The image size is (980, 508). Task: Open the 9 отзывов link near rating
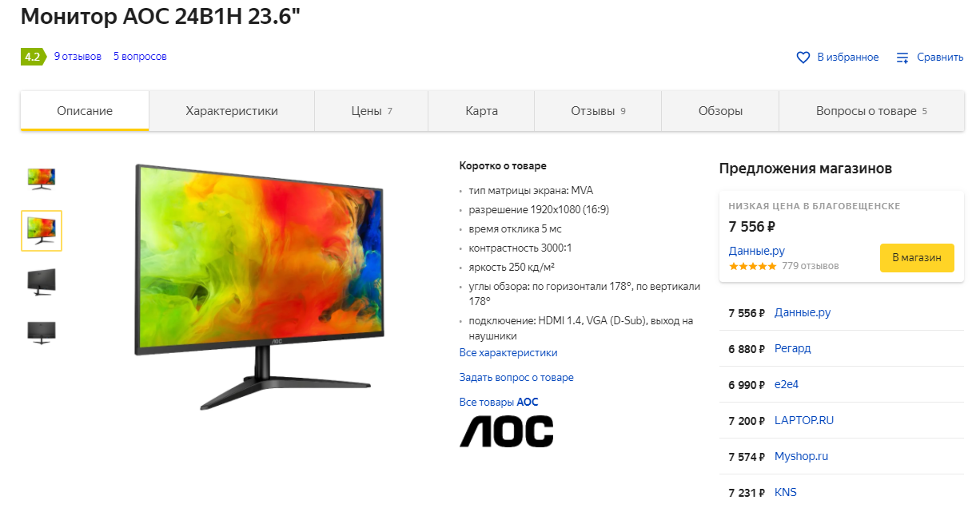pos(78,57)
